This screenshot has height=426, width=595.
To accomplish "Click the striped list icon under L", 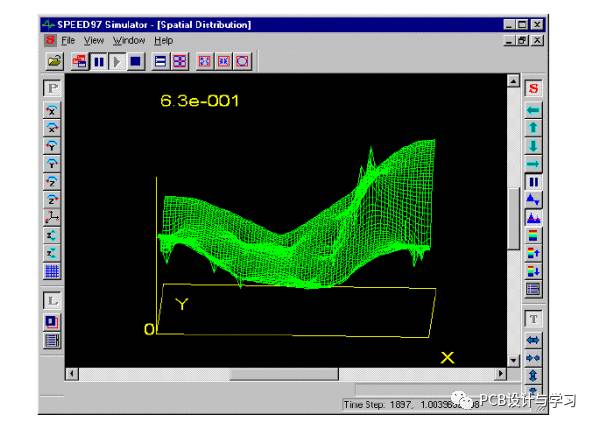I will click(x=52, y=340).
